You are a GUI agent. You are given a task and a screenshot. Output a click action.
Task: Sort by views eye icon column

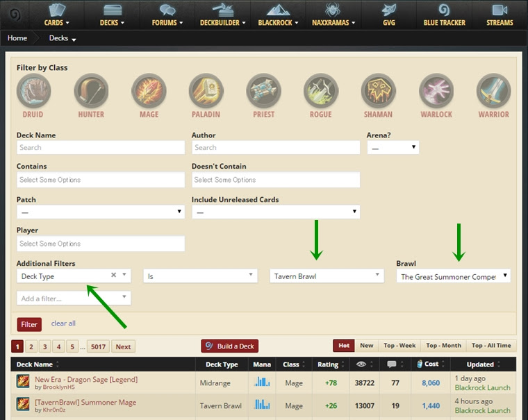[x=361, y=364]
